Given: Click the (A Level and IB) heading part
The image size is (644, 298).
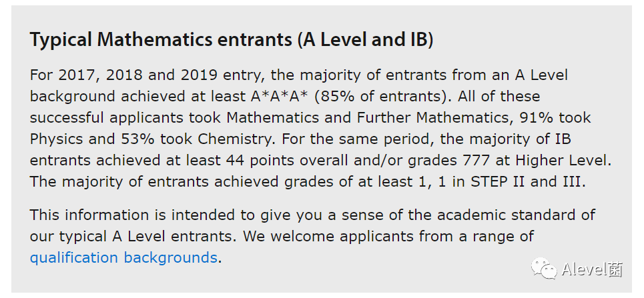Looking at the screenshot, I should coord(366,40).
